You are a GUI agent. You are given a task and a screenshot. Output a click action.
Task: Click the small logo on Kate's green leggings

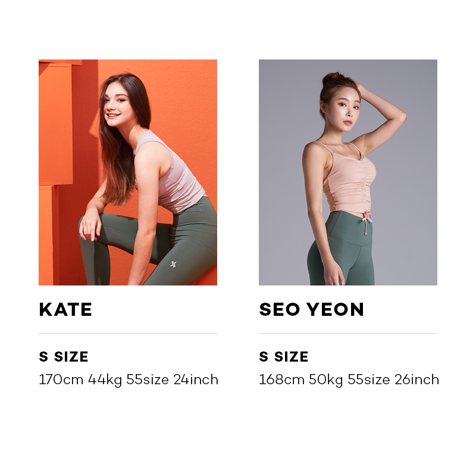(x=173, y=264)
